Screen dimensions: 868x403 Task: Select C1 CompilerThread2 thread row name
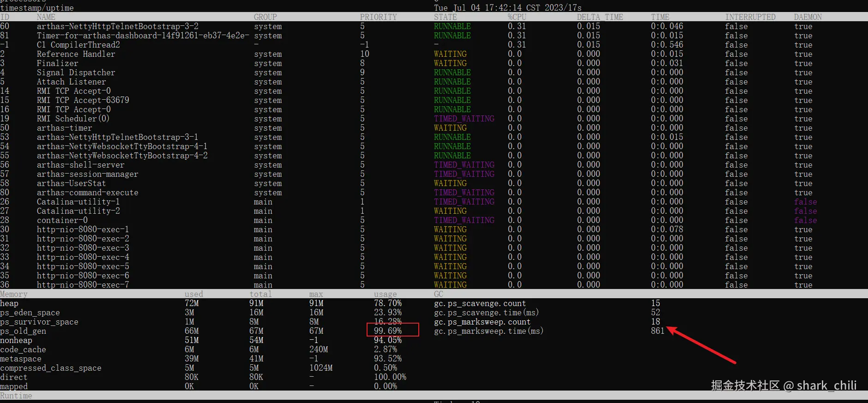[78, 45]
